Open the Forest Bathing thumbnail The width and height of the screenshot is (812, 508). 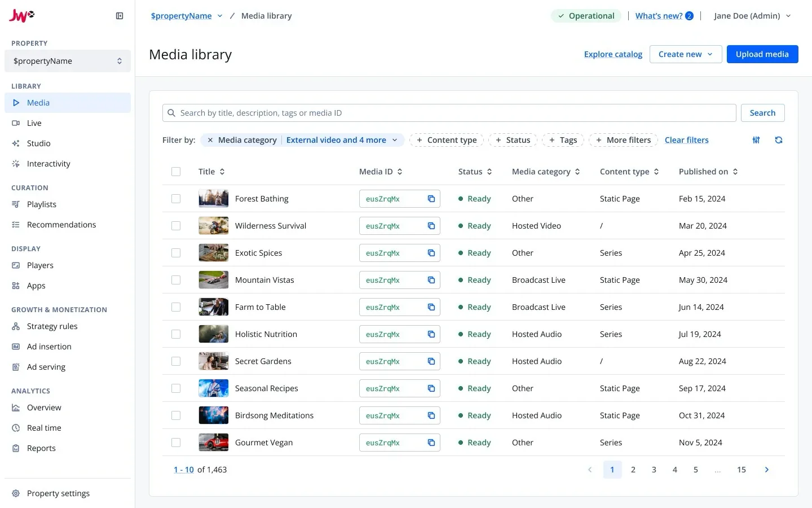[214, 199]
